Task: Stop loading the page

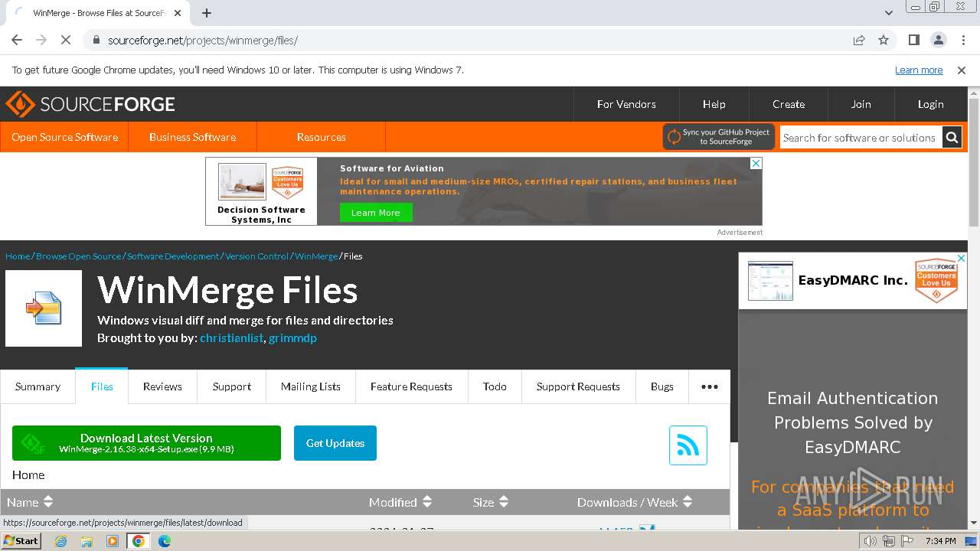Action: click(66, 40)
